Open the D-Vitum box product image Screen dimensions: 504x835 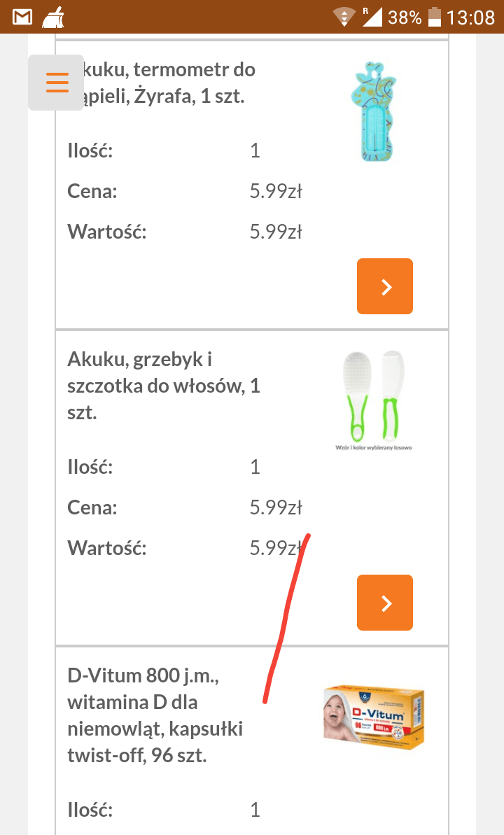click(374, 714)
